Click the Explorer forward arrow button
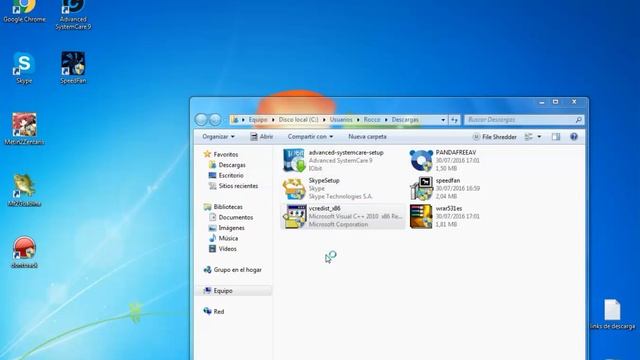Screen dimensions: 640x360 coord(215,120)
